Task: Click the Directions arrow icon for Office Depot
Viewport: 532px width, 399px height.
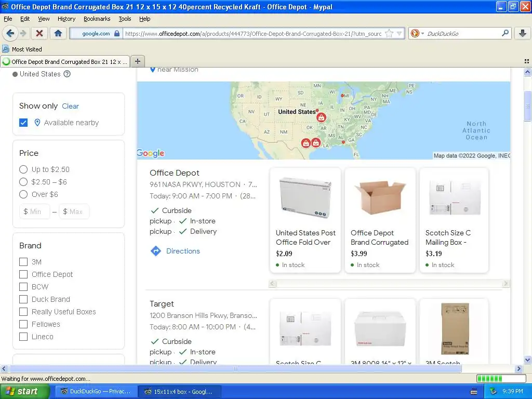Action: pos(156,251)
